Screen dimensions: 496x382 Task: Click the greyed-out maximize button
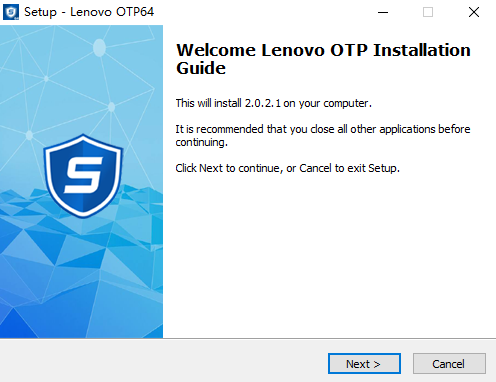(x=428, y=12)
